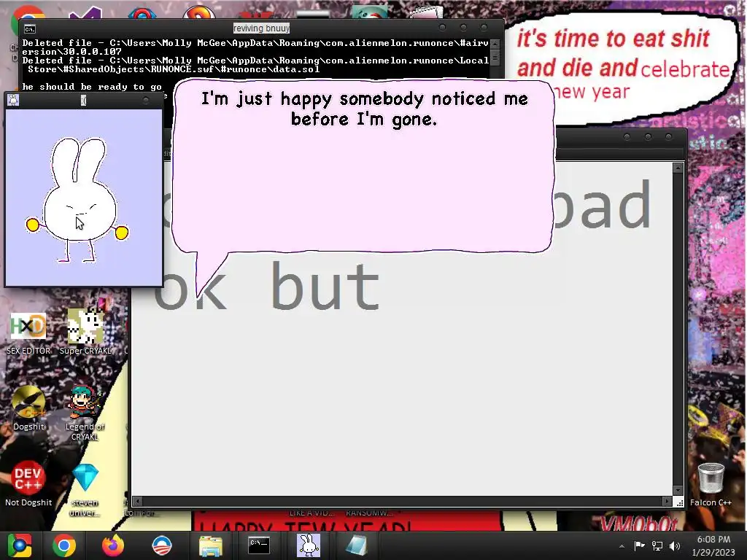Switch to the bunny app in taskbar
Screen dimensions: 747x560
pyautogui.click(x=309, y=545)
